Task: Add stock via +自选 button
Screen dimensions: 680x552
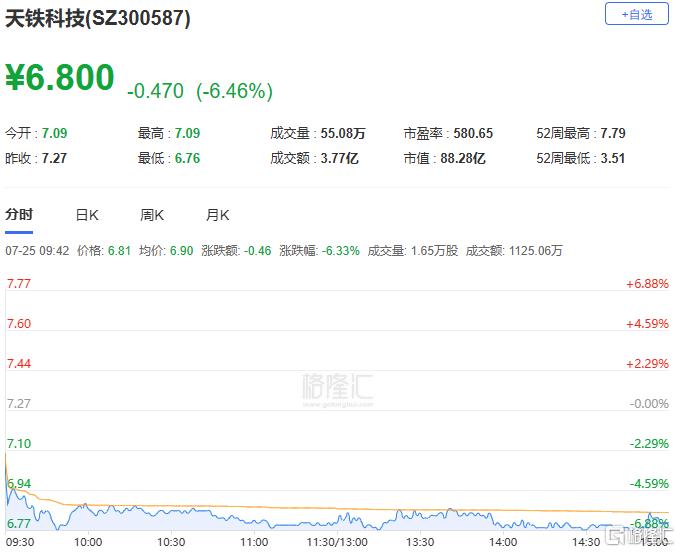Action: click(x=636, y=14)
